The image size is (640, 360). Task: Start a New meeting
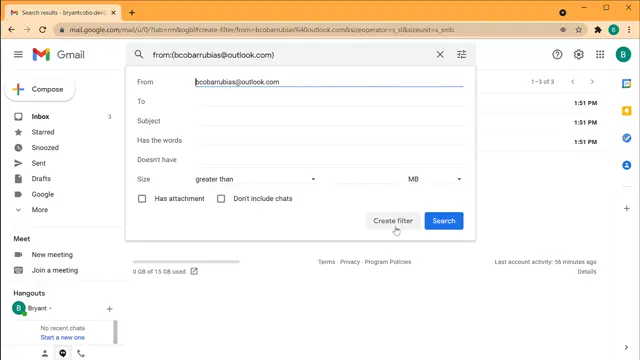point(52,255)
